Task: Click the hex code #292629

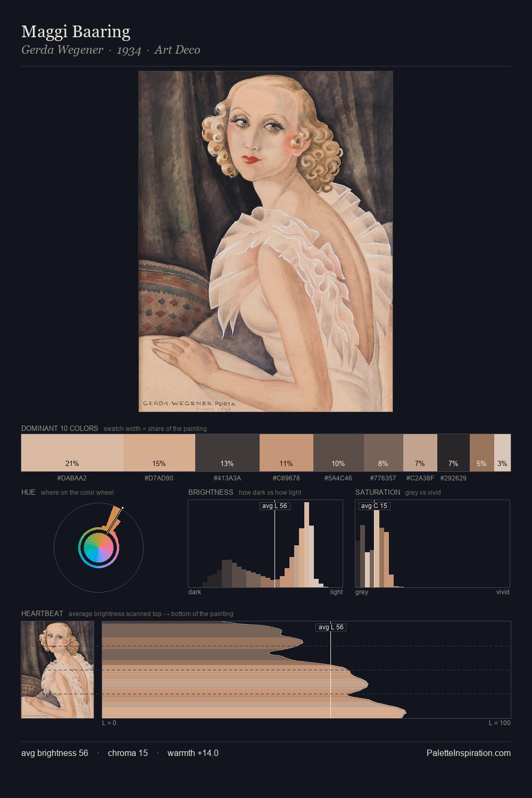Action: click(x=453, y=478)
